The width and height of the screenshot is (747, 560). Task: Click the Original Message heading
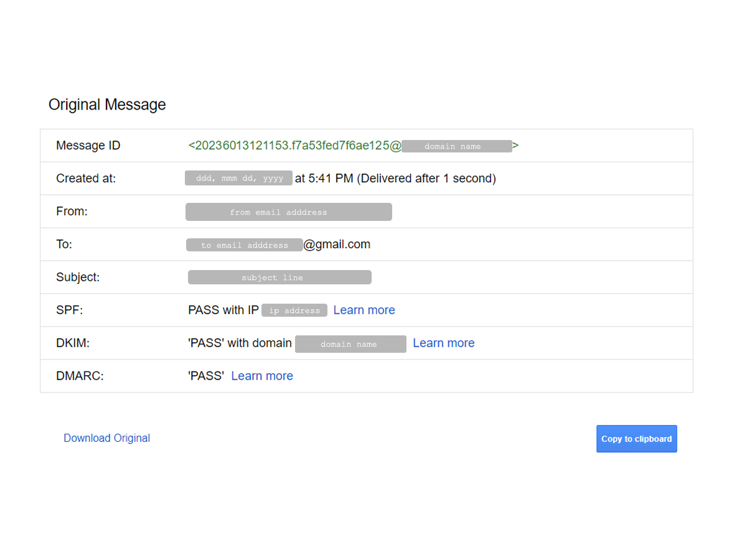click(106, 105)
